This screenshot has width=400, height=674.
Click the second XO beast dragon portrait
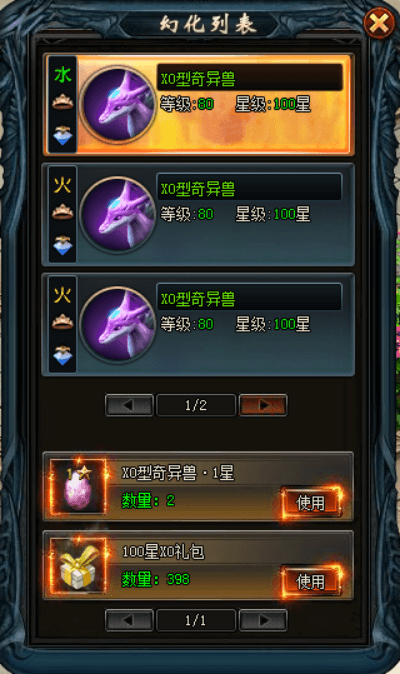[117, 214]
